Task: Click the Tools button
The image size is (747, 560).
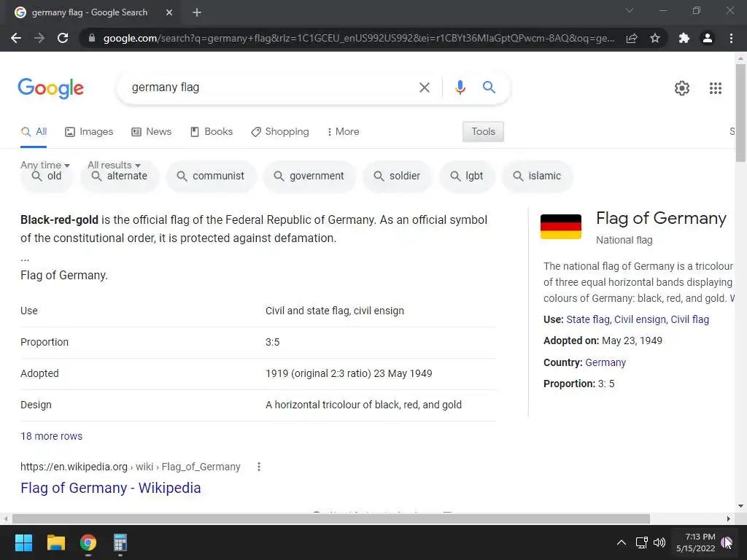Action: pyautogui.click(x=483, y=131)
